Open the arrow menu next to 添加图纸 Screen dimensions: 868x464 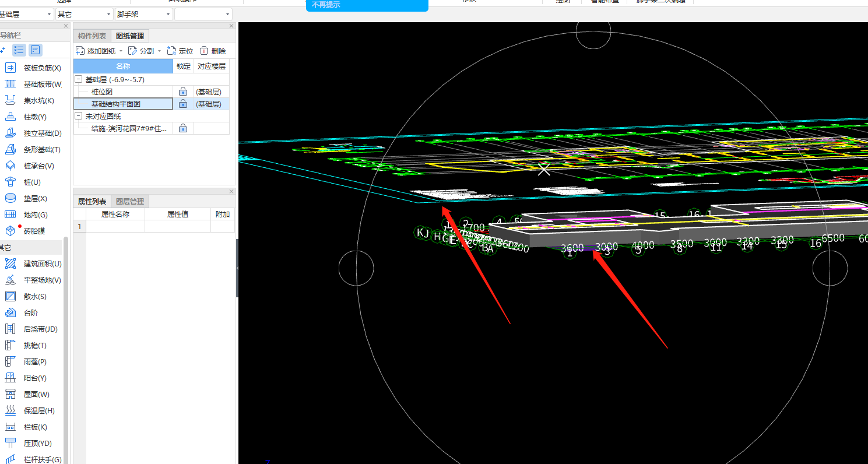coord(121,51)
